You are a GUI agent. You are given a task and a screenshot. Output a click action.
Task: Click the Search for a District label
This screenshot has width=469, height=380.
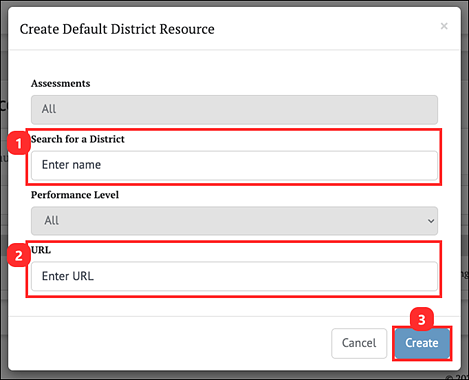[78, 139]
